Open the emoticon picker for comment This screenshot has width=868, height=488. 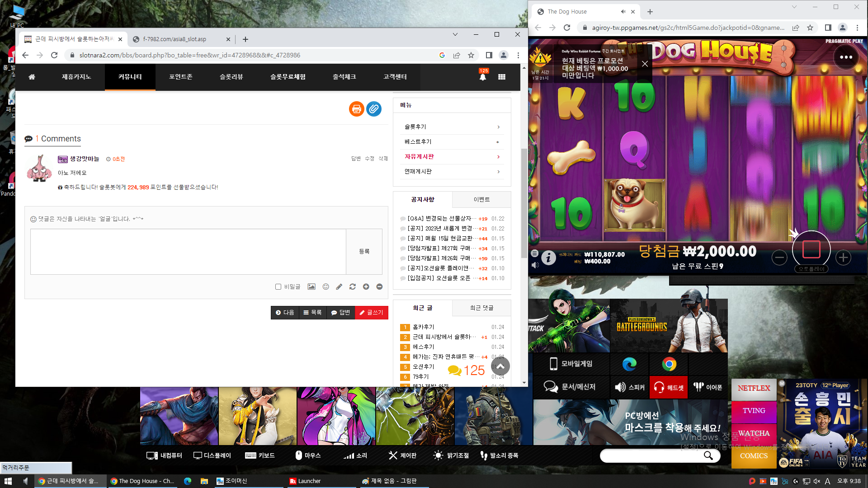pyautogui.click(x=325, y=286)
